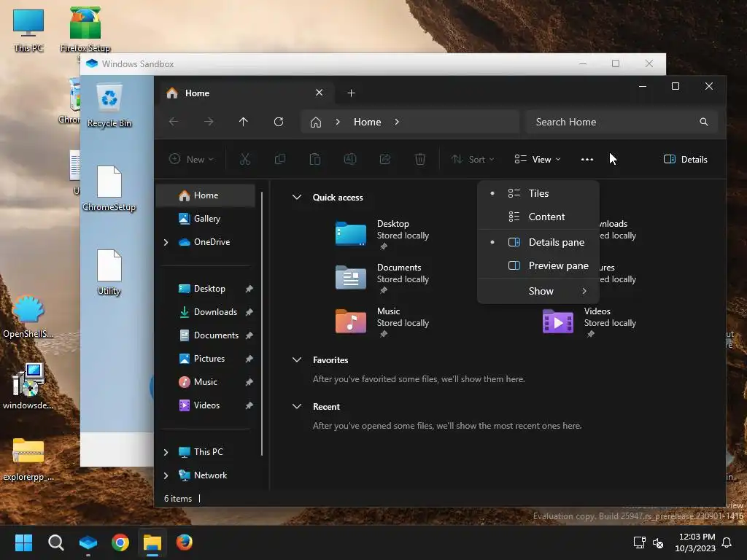Expand OneDrive in the navigation pane

coord(166,242)
